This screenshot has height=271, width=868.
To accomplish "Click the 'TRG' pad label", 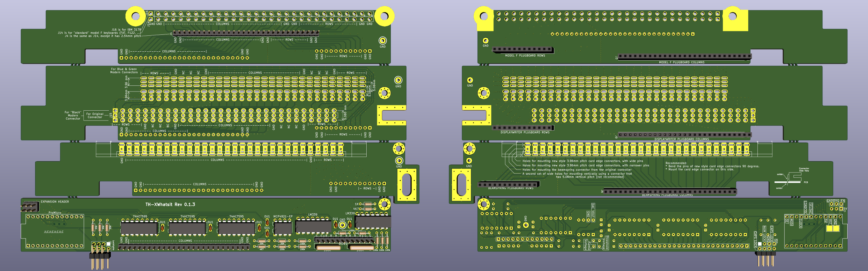I will 837,201.
